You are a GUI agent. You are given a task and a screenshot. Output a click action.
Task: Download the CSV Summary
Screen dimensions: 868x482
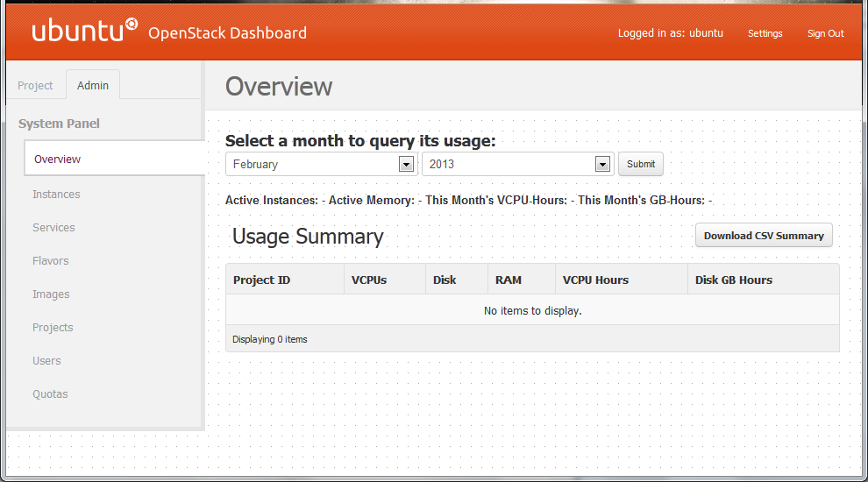point(764,236)
